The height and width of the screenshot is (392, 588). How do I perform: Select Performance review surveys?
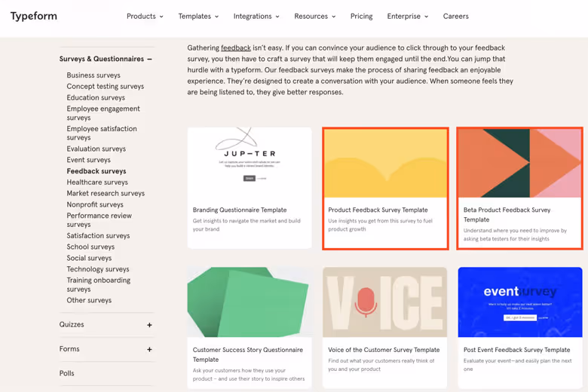pyautogui.click(x=99, y=220)
